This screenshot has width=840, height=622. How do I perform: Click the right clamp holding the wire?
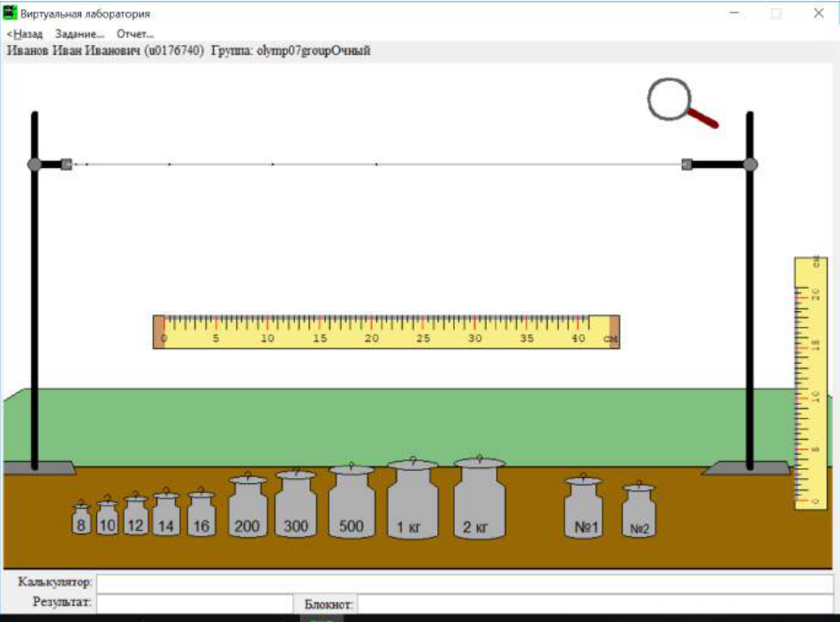[687, 164]
